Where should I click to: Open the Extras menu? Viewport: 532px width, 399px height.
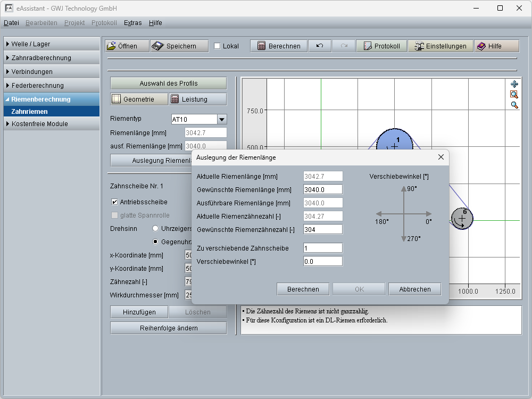pos(132,23)
